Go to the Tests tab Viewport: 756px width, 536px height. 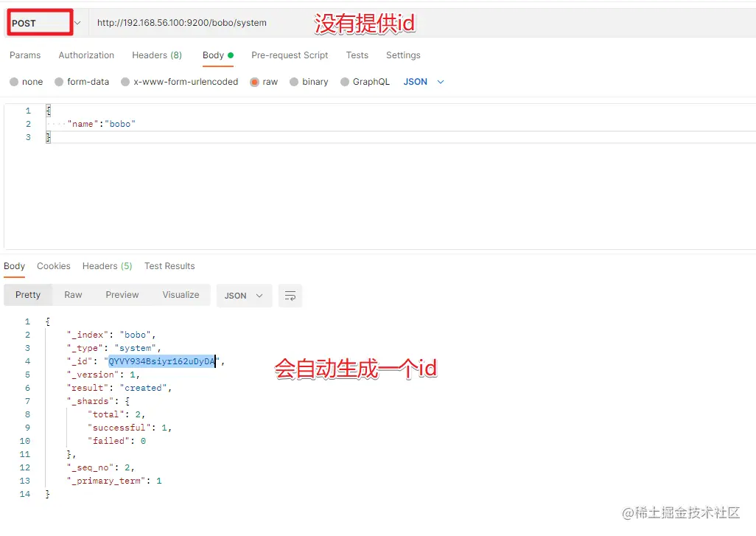(357, 55)
